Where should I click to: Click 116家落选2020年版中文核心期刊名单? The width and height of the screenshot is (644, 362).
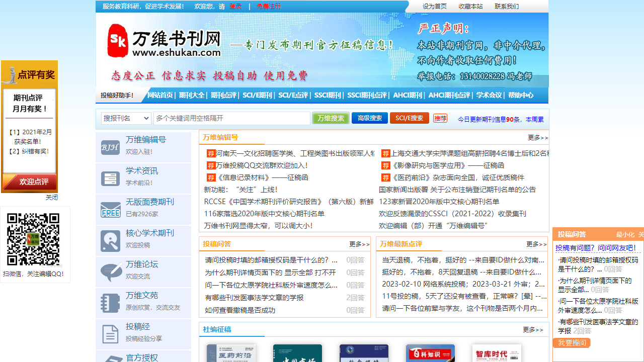[x=264, y=214]
